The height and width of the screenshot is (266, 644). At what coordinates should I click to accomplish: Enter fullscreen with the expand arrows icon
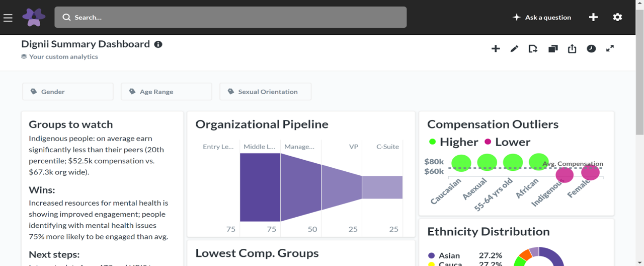coord(610,49)
